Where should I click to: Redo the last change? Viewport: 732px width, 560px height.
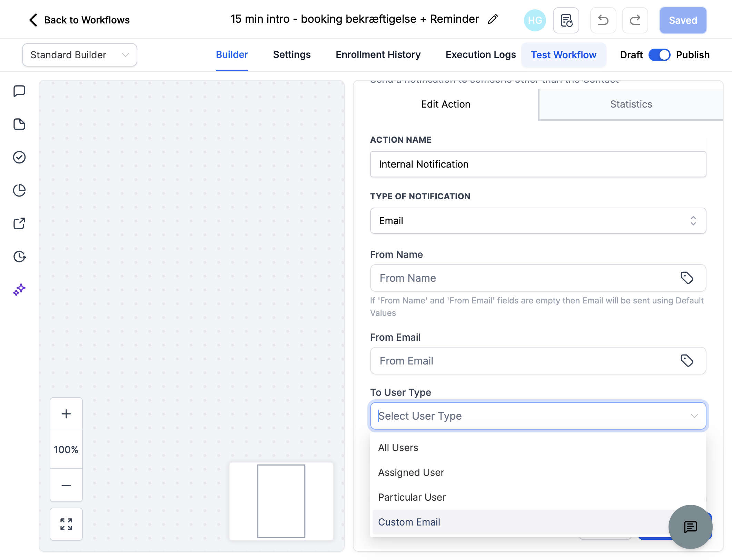[x=635, y=20]
